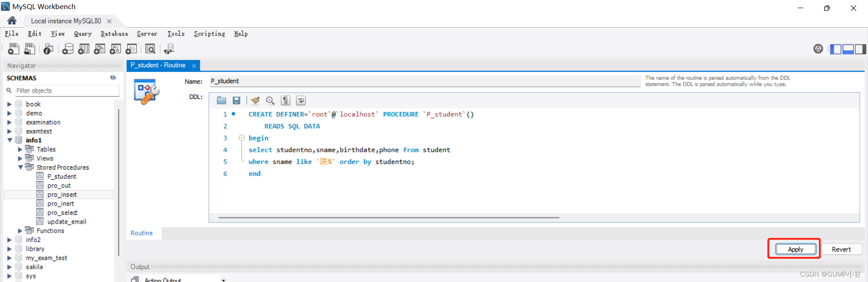868x282 pixels.
Task: Reconnect to DBMS toolbar icon
Action: (x=169, y=49)
